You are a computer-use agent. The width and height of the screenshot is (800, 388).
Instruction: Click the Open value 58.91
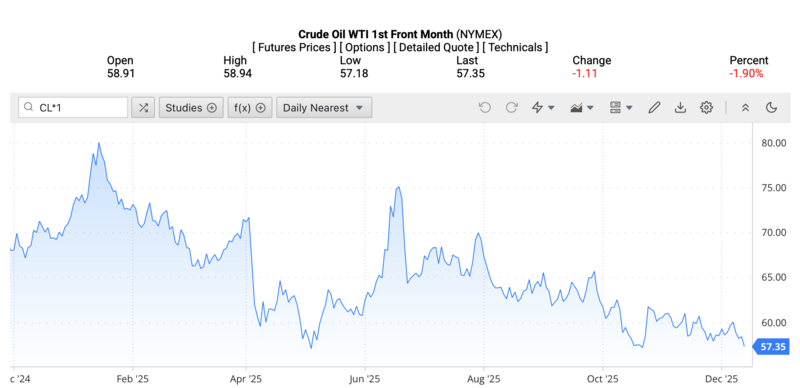[121, 74]
